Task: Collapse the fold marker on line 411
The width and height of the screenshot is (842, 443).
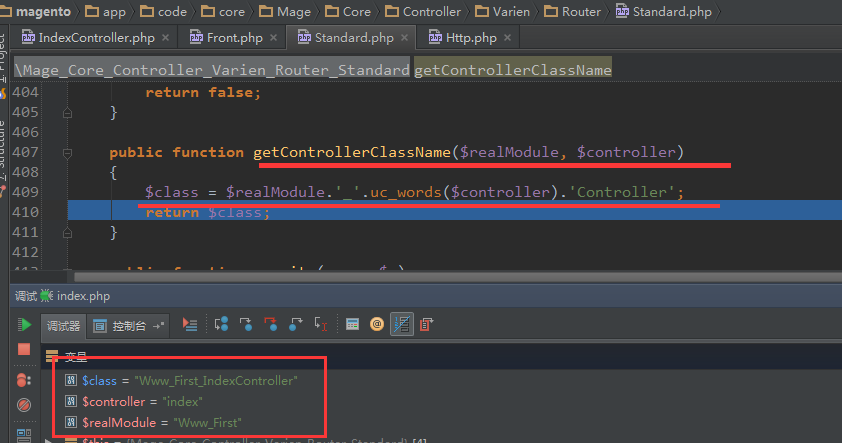Action: tap(67, 233)
